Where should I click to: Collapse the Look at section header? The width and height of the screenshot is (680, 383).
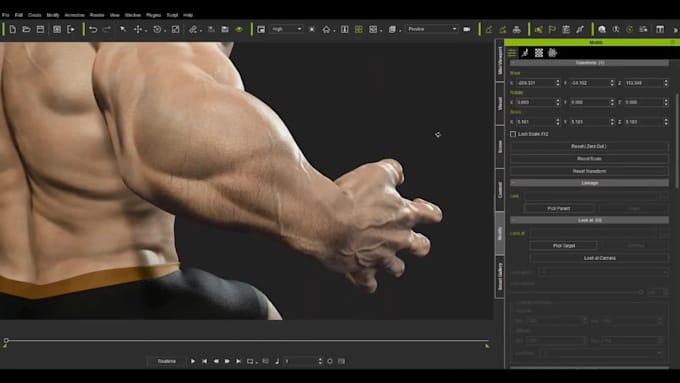click(x=589, y=220)
